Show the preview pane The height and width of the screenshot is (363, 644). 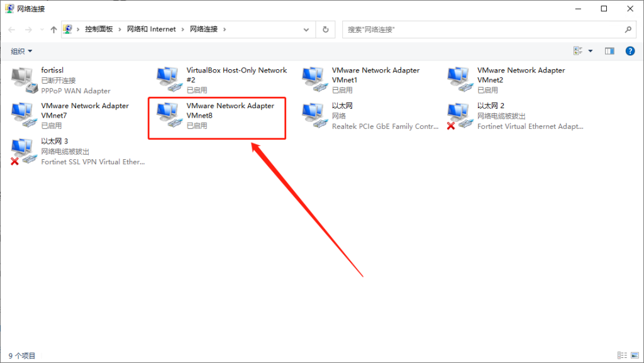click(x=609, y=51)
